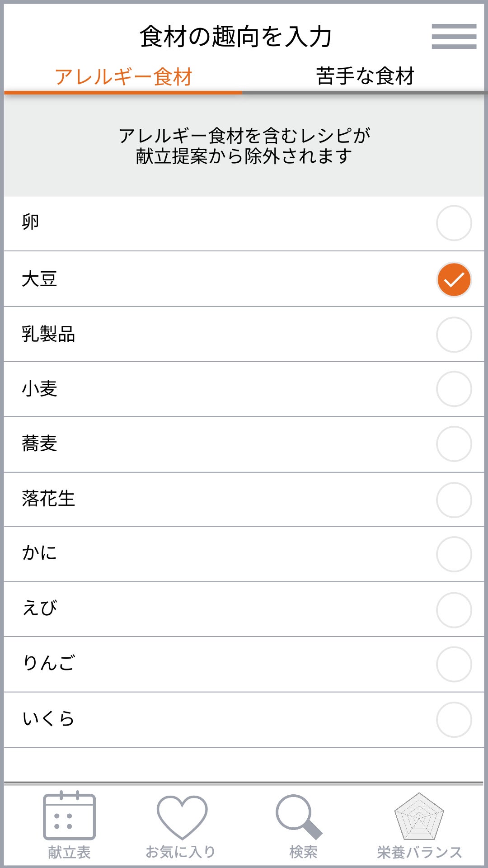This screenshot has height=868, width=488.
Task: Open the hamburger menu
Action: pos(454,36)
